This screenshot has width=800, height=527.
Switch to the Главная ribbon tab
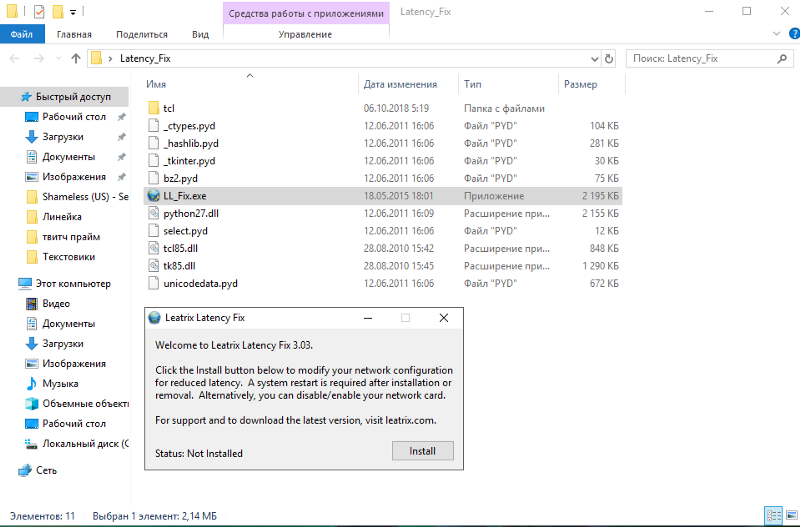(74, 34)
